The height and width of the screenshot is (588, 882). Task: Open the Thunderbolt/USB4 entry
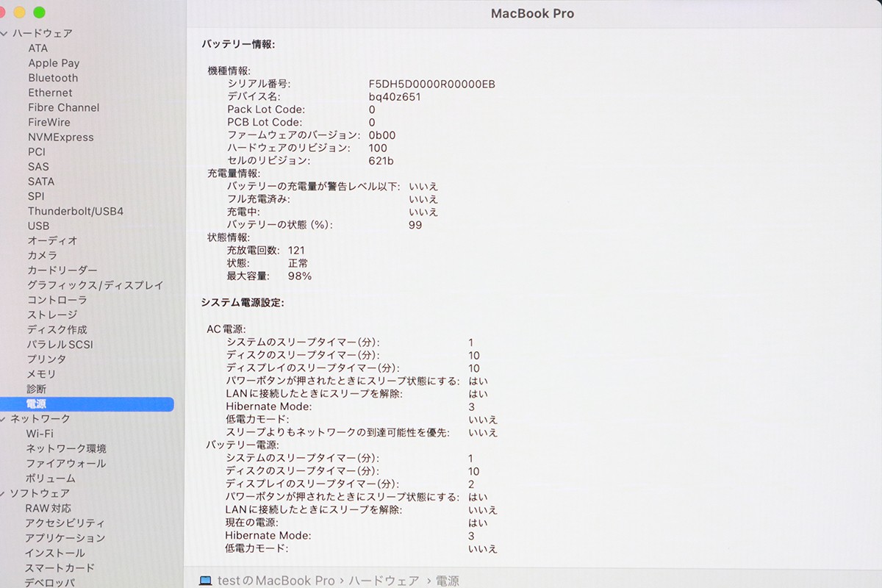click(76, 211)
